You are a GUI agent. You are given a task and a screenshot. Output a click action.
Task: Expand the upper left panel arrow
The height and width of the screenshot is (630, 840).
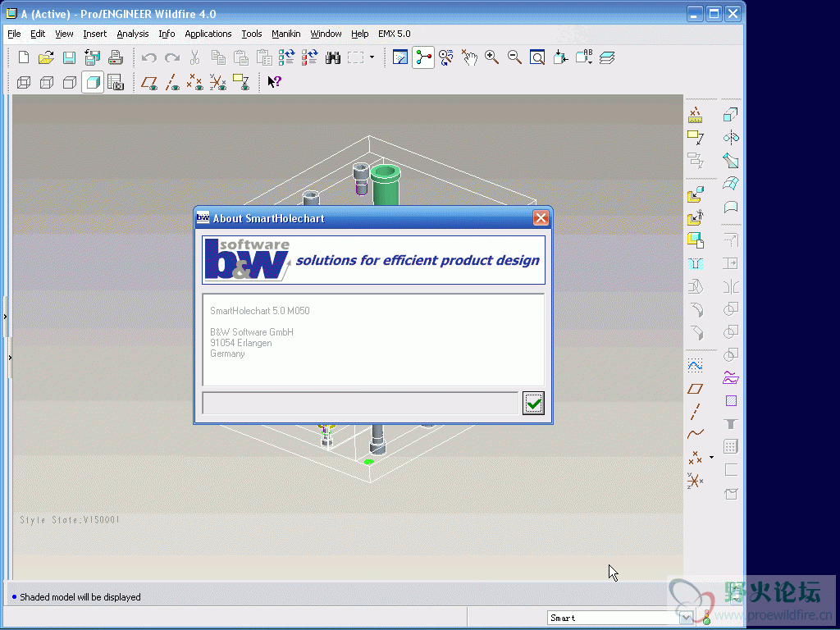(x=6, y=317)
